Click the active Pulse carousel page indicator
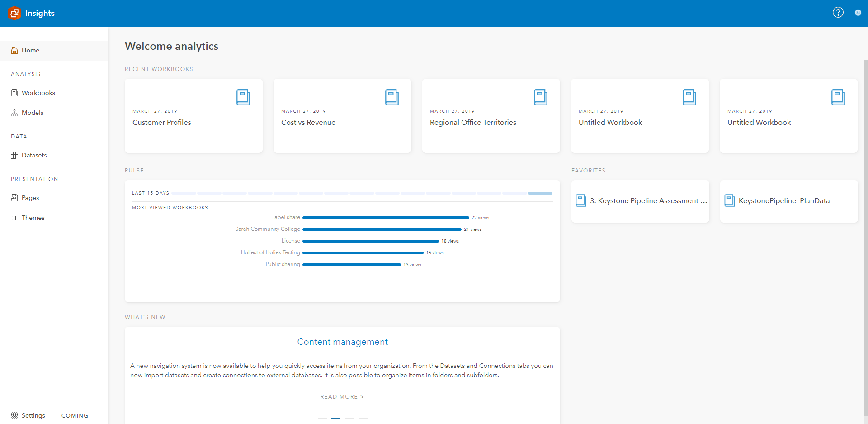 363,295
